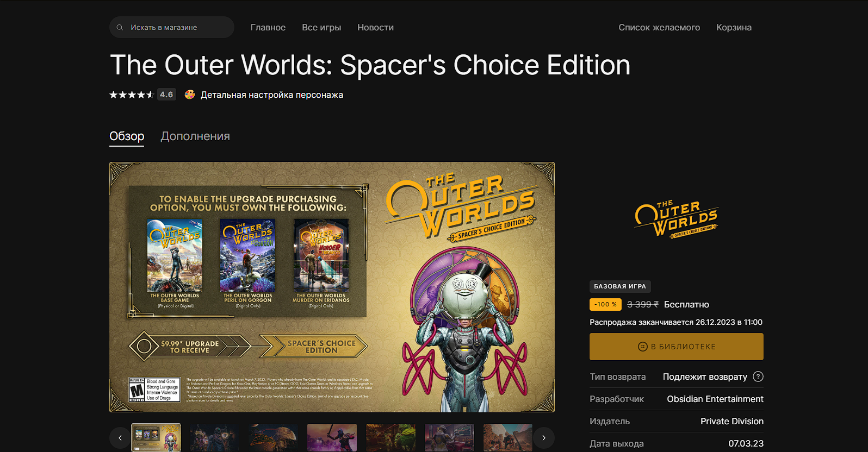Click The Outer Worlds logo in sidebar
This screenshot has height=452, width=868.
(x=677, y=219)
